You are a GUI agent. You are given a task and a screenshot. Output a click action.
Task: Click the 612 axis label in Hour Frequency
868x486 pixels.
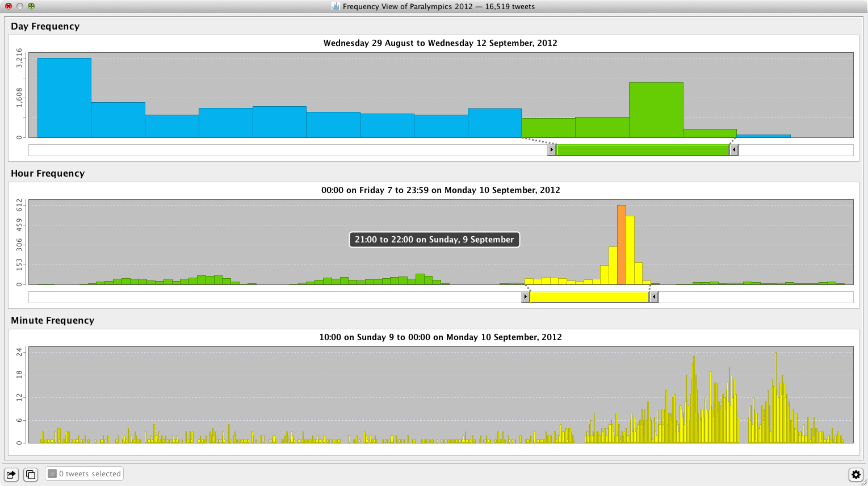coord(19,205)
